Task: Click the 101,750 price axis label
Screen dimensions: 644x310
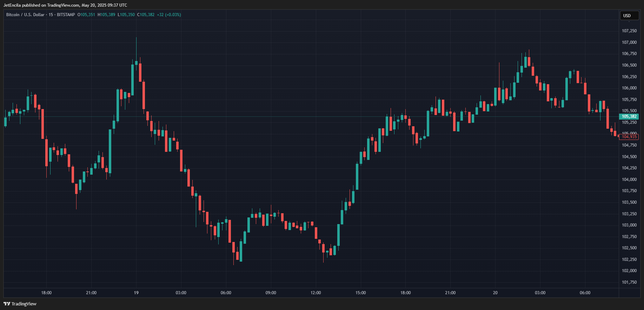Action: pyautogui.click(x=629, y=282)
